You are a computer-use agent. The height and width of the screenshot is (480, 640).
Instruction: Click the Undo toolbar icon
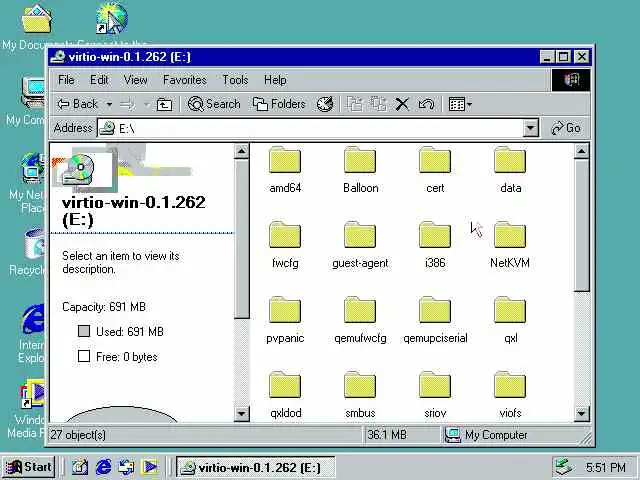pyautogui.click(x=426, y=104)
